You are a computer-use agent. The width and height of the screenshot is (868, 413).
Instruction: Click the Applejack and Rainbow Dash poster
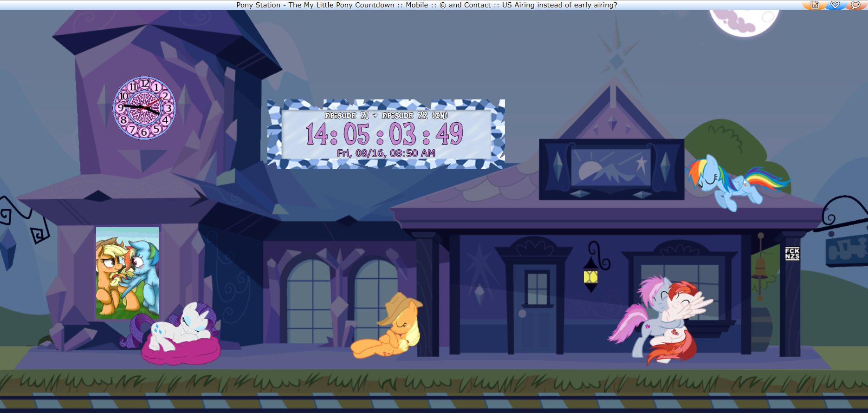pos(127,273)
